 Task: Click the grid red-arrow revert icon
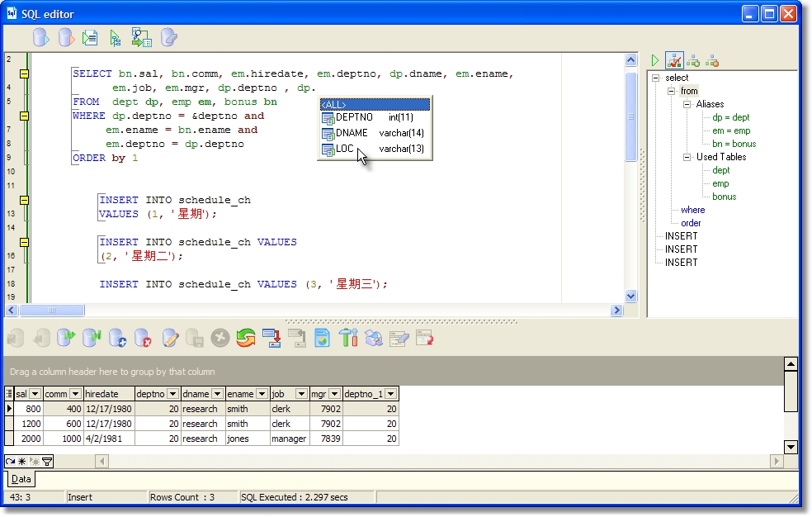(x=425, y=339)
